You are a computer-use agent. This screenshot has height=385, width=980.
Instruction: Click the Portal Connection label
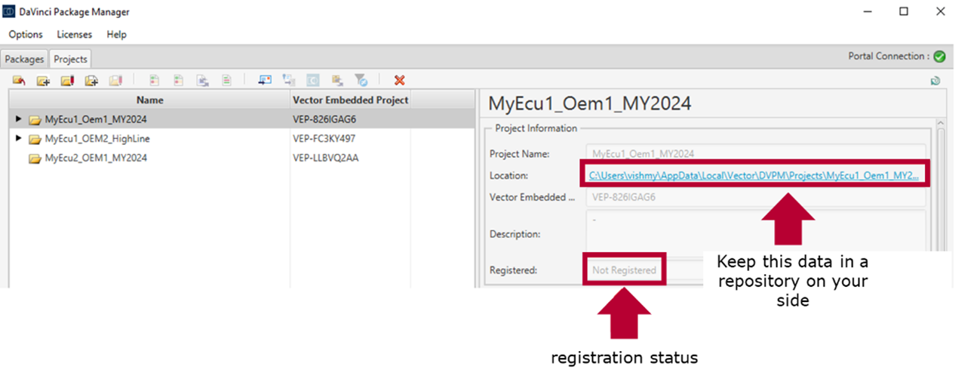click(x=888, y=57)
